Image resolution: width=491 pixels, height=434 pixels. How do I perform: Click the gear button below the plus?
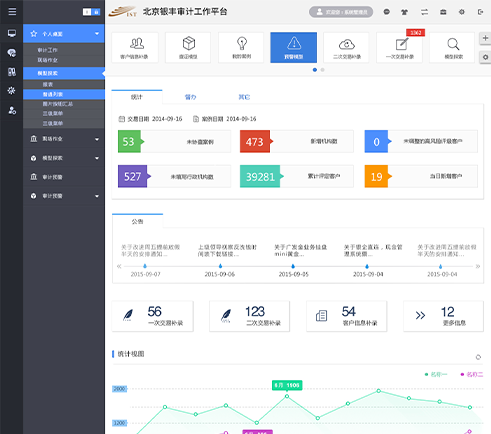(x=485, y=57)
